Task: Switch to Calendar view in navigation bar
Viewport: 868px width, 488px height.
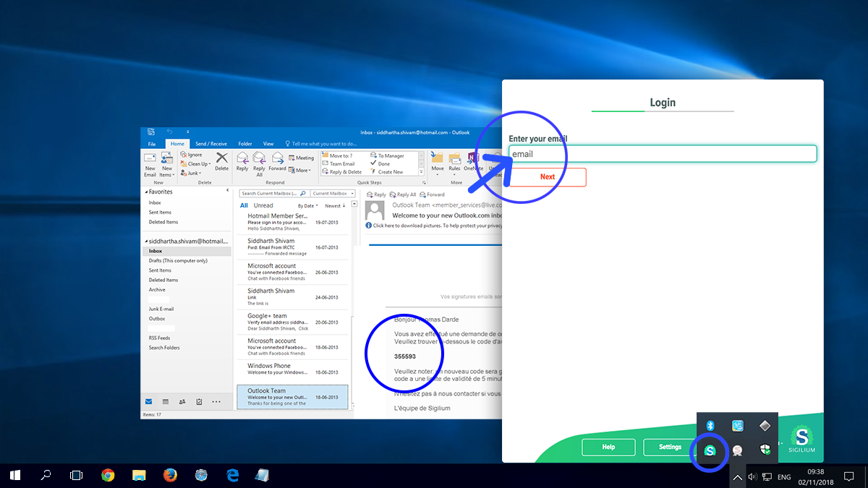Action: pyautogui.click(x=166, y=401)
